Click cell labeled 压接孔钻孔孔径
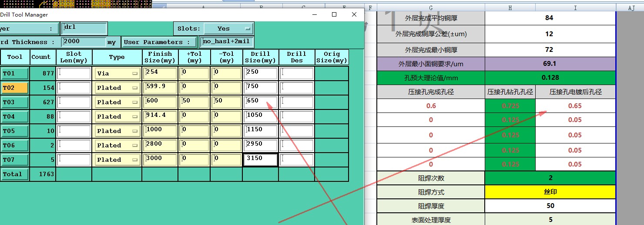 pos(510,92)
